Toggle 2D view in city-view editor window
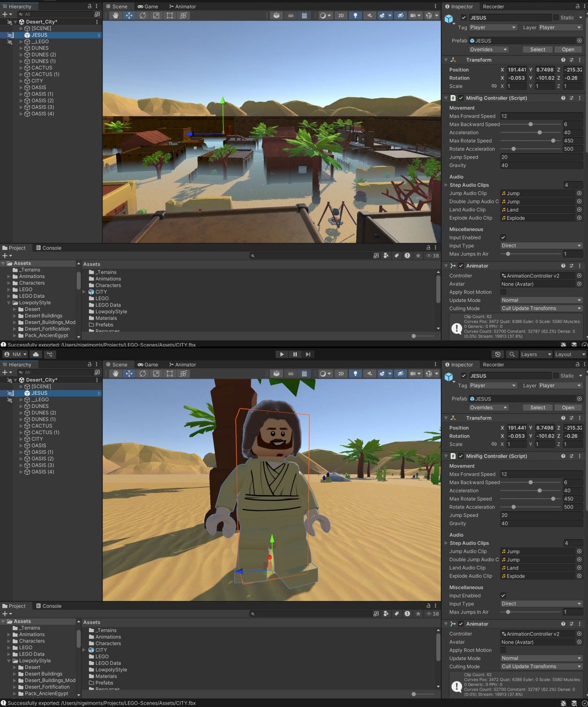Image resolution: width=588 pixels, height=707 pixels. (341, 16)
